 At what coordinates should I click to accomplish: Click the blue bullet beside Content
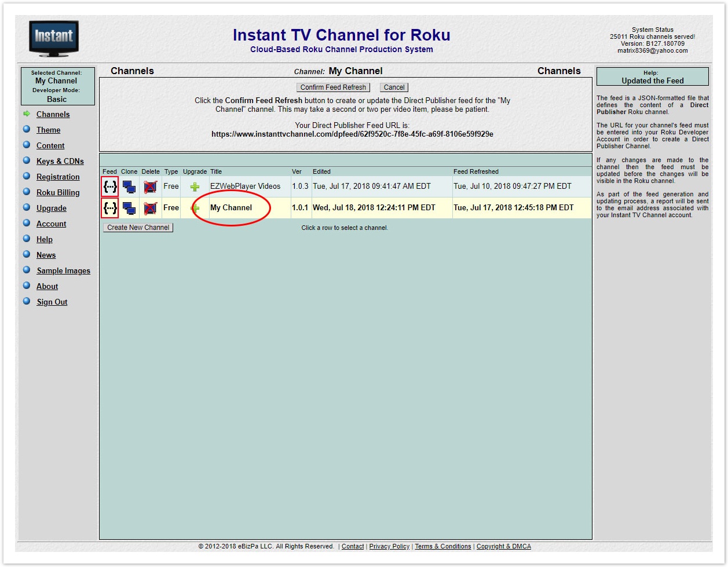[x=27, y=145]
